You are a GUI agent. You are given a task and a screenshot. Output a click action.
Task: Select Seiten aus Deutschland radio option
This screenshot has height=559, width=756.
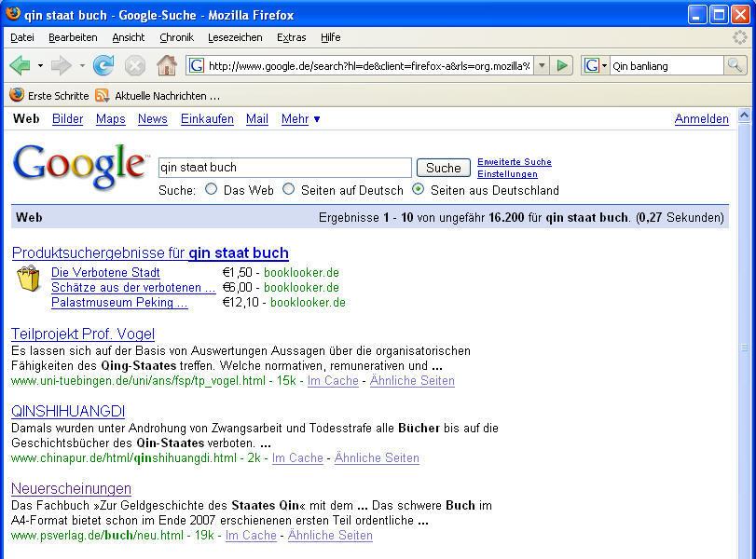click(x=418, y=189)
